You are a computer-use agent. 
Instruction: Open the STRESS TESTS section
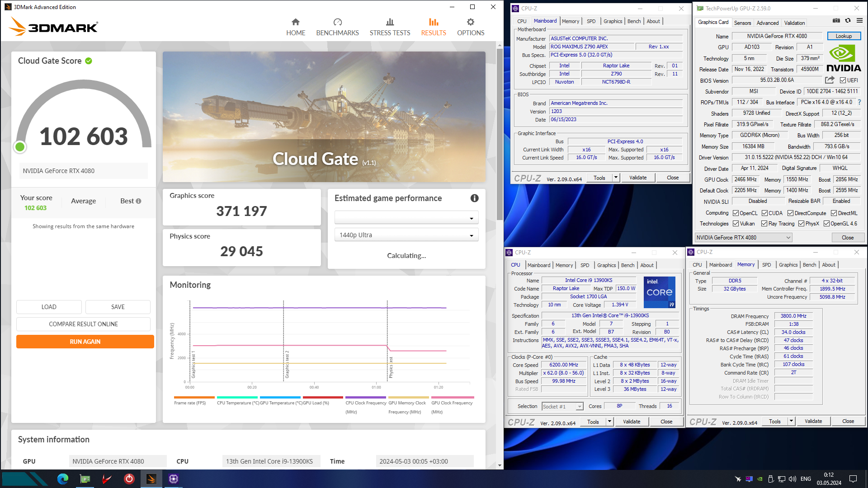[x=390, y=27]
